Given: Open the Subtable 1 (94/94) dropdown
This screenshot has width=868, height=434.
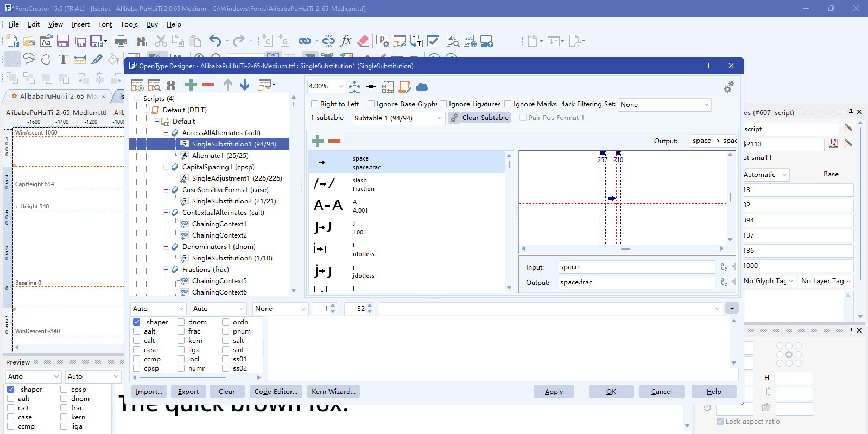Looking at the screenshot, I should coord(398,118).
